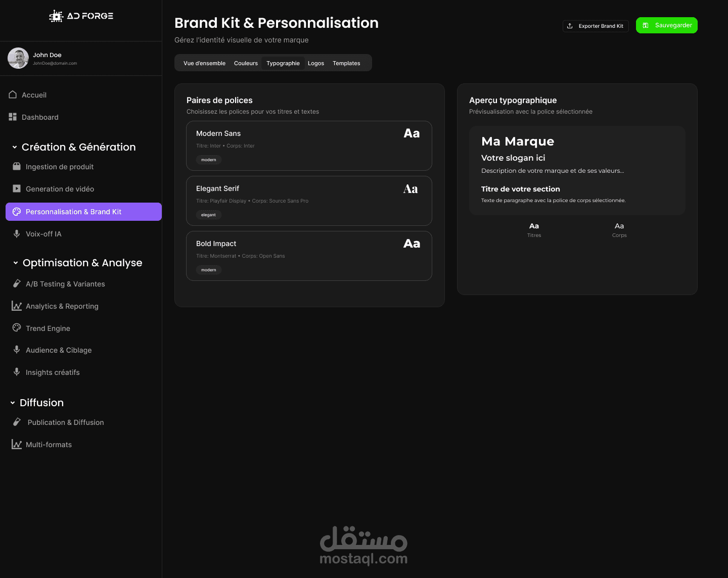The image size is (728, 578).
Task: Click the Ingestion de produit box icon
Action: [17, 167]
